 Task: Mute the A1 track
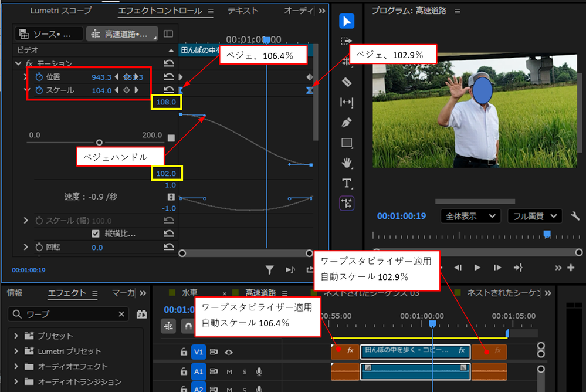click(x=229, y=372)
